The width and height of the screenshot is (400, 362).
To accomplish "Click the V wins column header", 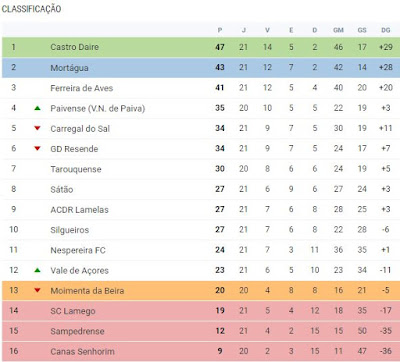I will [267, 30].
